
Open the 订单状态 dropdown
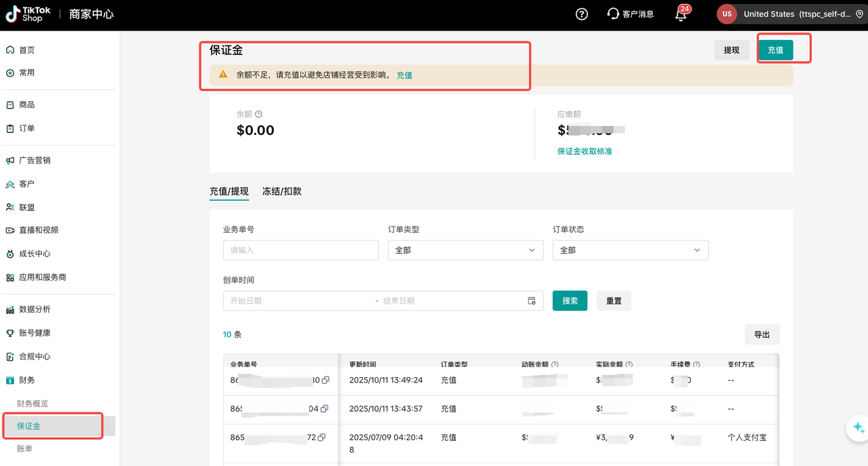tap(631, 250)
